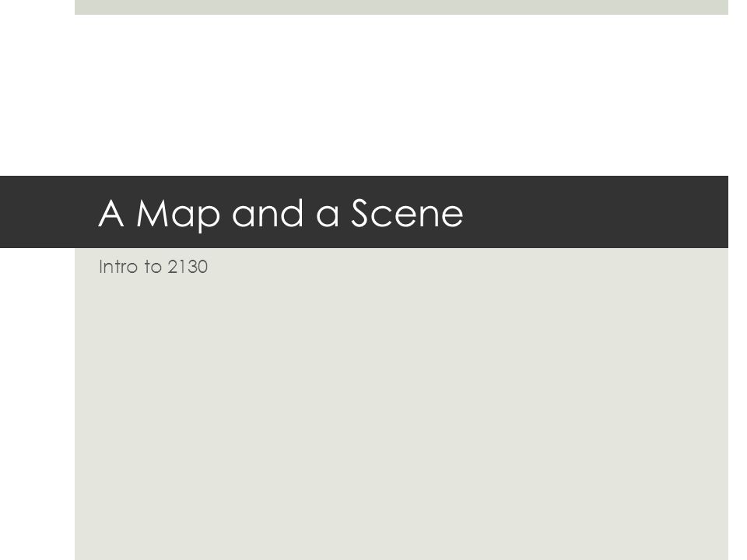The width and height of the screenshot is (747, 560).
Task: Click the narrow white strip along the right edge
Action: (x=738, y=280)
